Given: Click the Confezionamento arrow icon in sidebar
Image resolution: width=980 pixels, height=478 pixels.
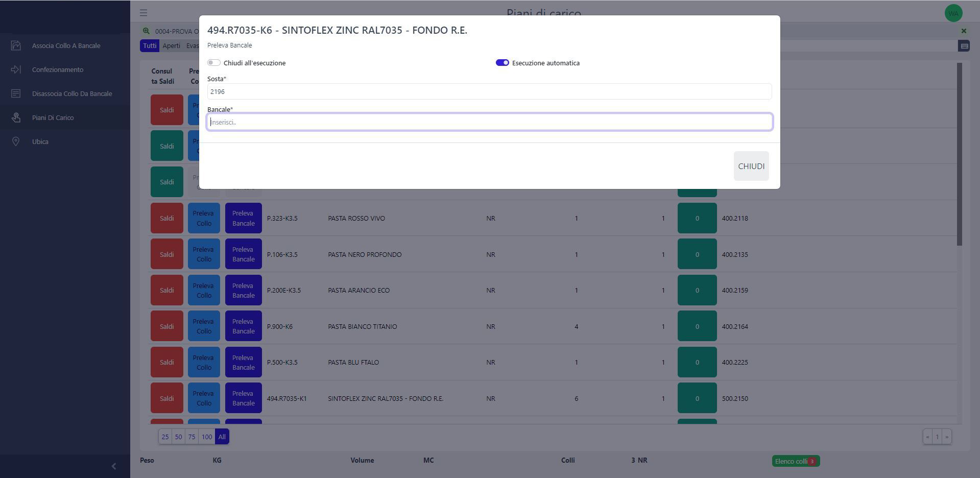Looking at the screenshot, I should 16,69.
